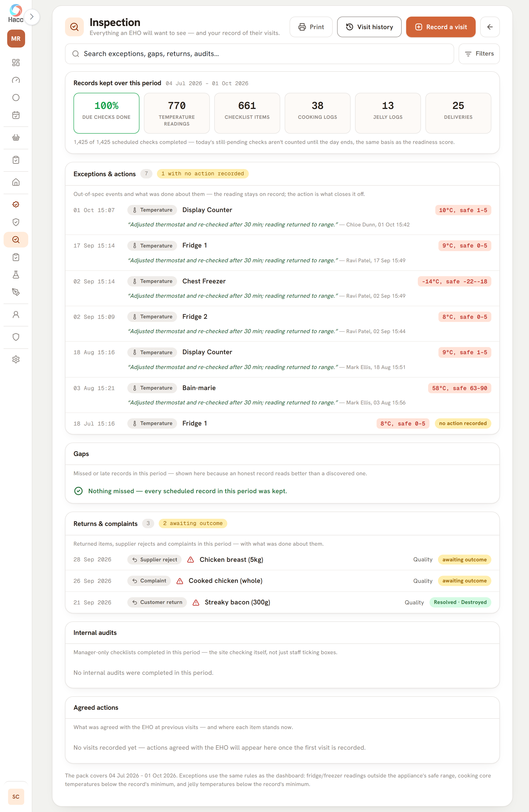The image size is (529, 812).
Task: Open the settings gear icon in sidebar
Action: click(x=16, y=359)
